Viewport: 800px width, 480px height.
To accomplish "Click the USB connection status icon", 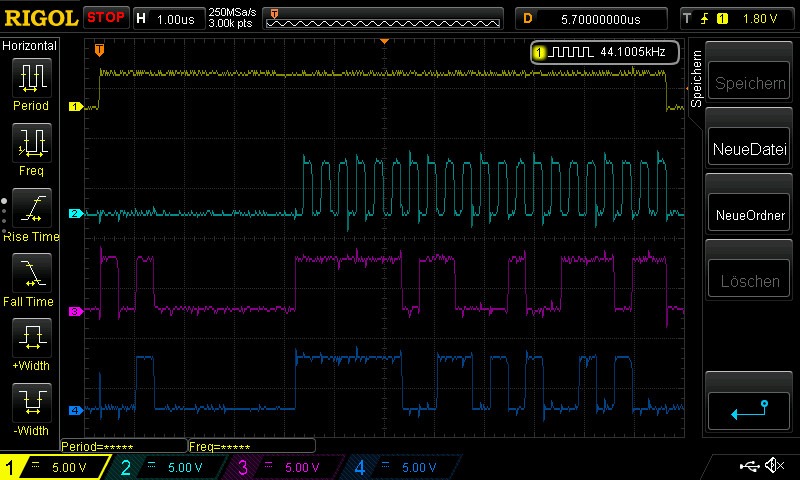I will (749, 466).
